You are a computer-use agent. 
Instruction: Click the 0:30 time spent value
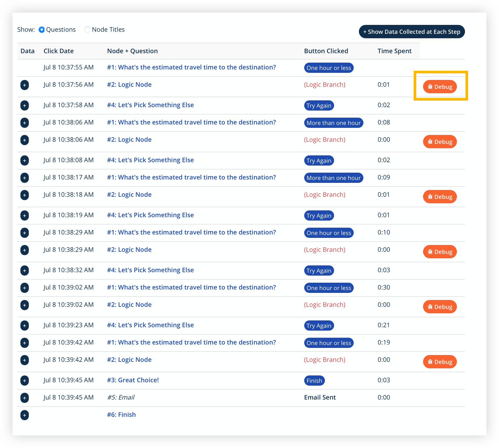[x=384, y=287]
